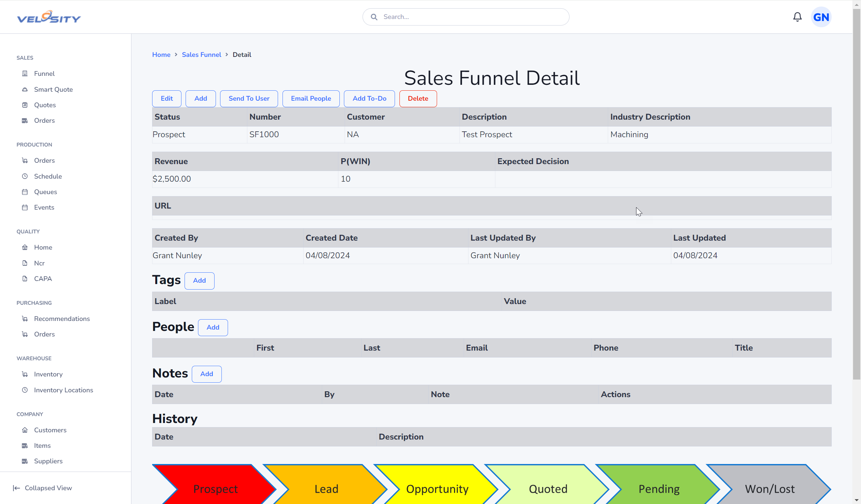Click the $2,500.00 revenue value
The width and height of the screenshot is (861, 504).
[x=172, y=179]
